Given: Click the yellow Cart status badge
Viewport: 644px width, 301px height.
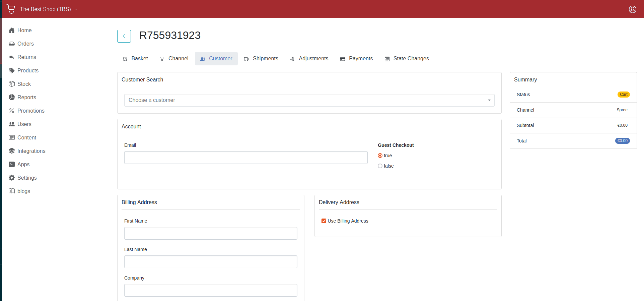Looking at the screenshot, I should (x=623, y=95).
